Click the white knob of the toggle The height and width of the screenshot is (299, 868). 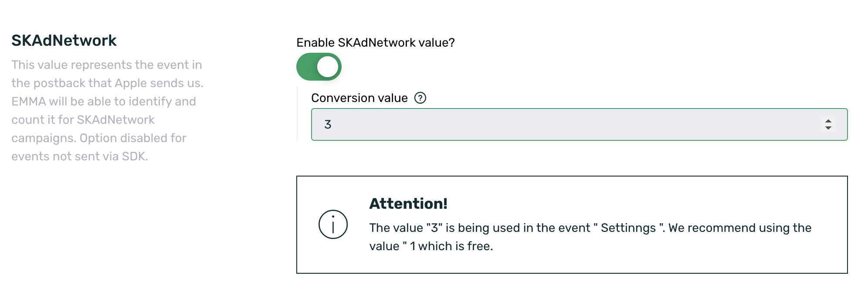(x=328, y=67)
